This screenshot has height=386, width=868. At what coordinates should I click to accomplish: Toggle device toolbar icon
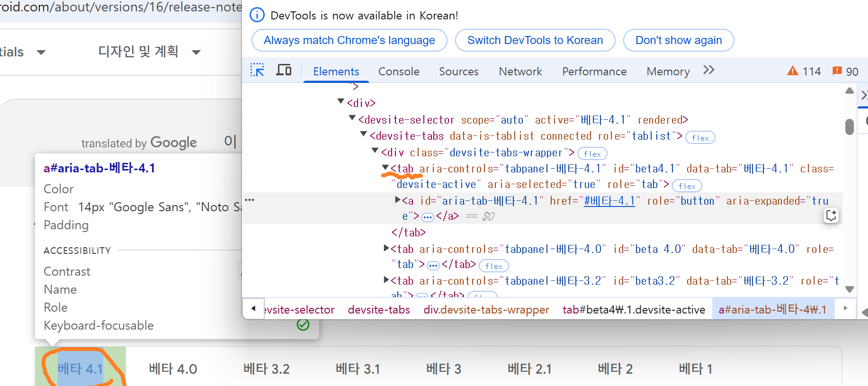[x=284, y=70]
